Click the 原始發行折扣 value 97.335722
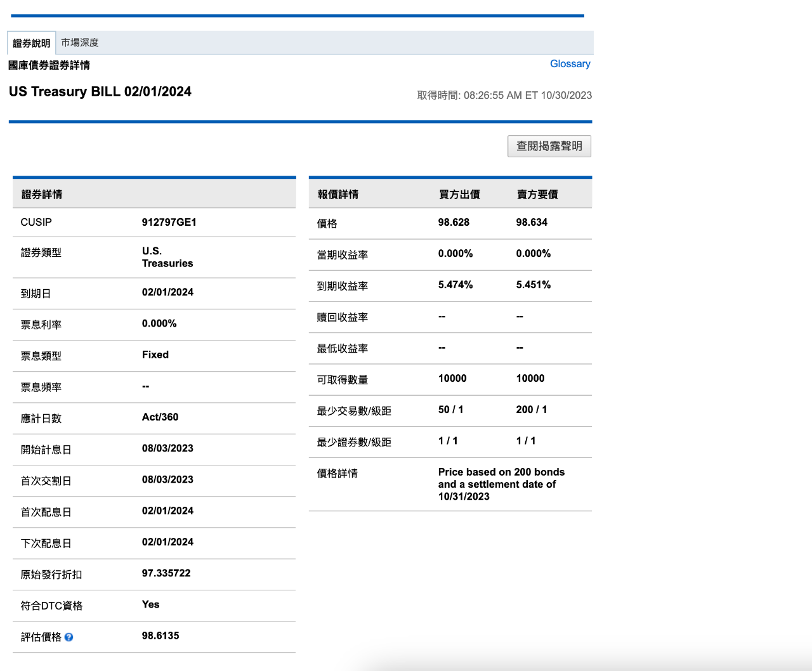Screen dimensions: 812x671 pyautogui.click(x=166, y=573)
